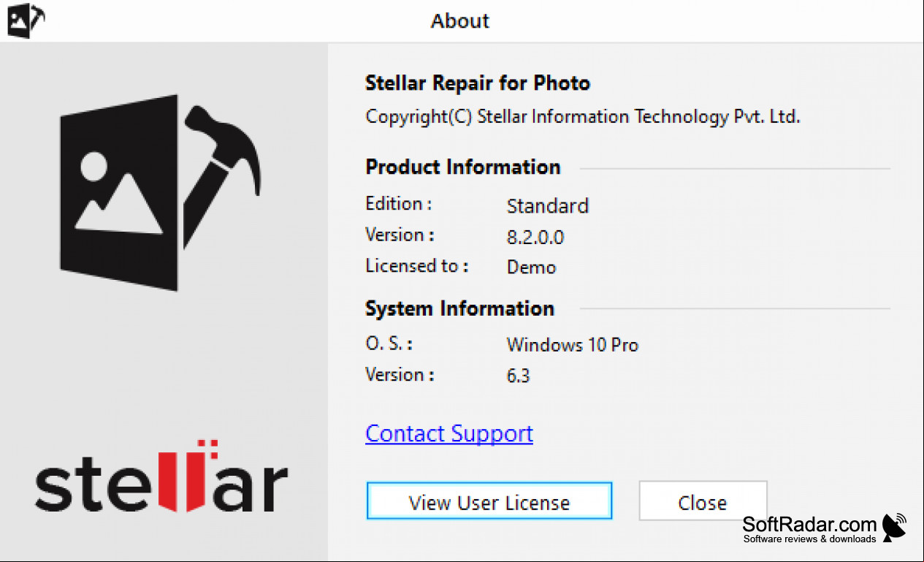Click the Product Information section header
Screen dimensions: 924x562
pos(463,167)
